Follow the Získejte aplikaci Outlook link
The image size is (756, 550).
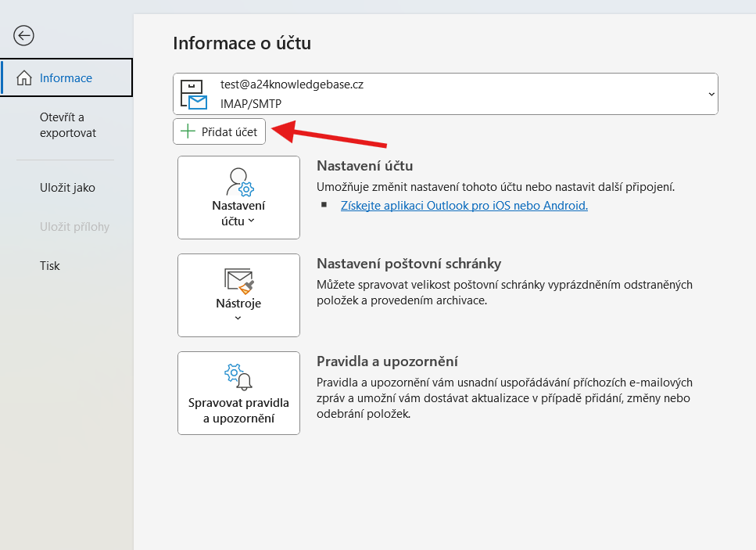tap(464, 206)
